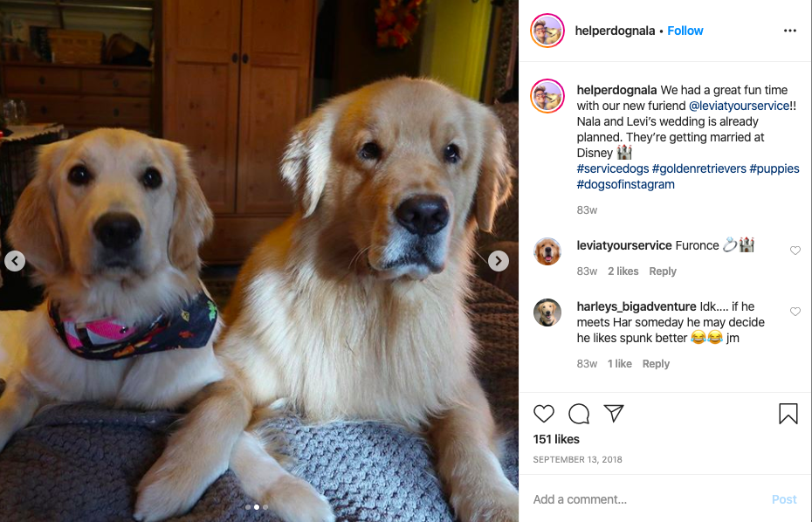812x522 pixels.
Task: Select the third carousel dot indicator
Action: 265,507
